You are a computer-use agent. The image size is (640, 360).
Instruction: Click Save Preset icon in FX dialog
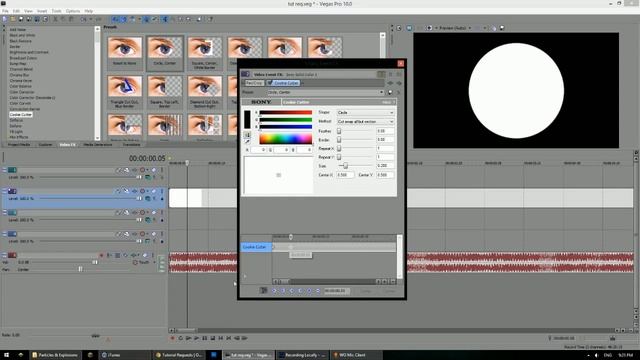tap(390, 92)
